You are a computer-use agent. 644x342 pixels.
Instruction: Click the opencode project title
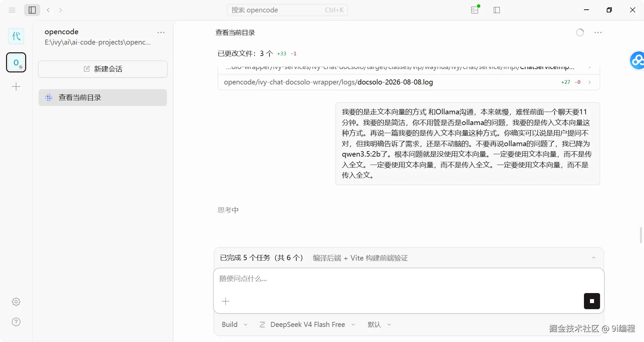pyautogui.click(x=62, y=32)
